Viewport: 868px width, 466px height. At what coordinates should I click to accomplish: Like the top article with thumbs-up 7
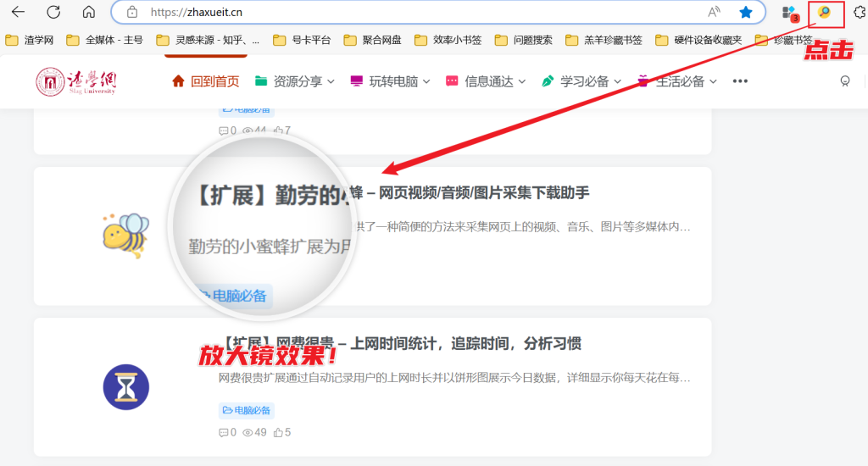[x=282, y=130]
